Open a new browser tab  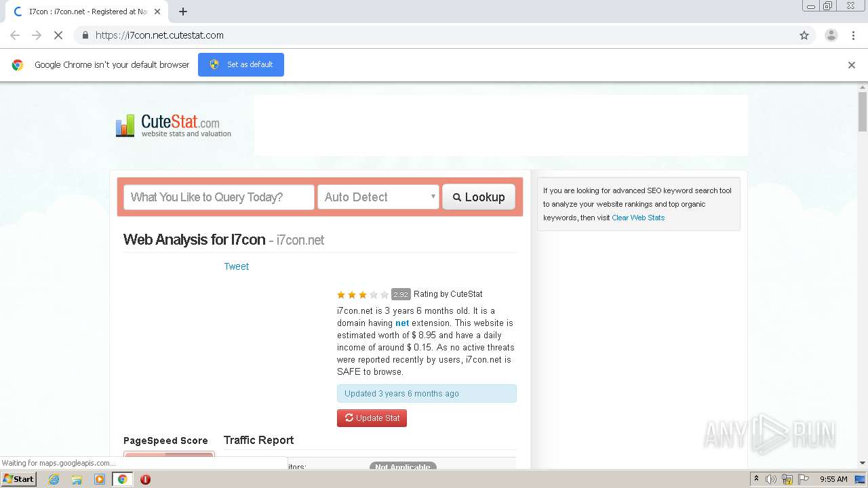(x=183, y=12)
